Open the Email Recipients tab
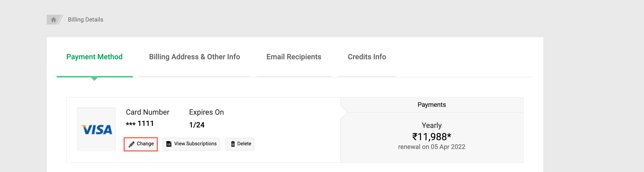The image size is (644, 172). tap(293, 57)
